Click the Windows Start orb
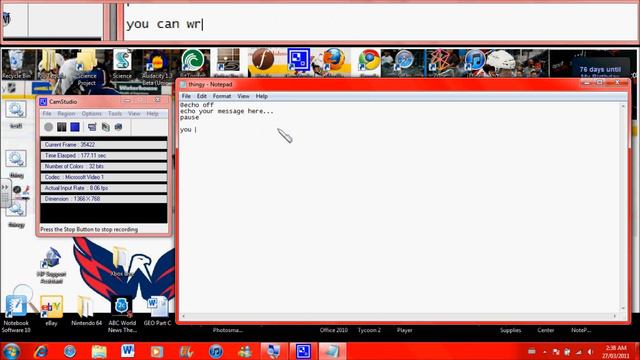The image size is (640, 360). (11, 351)
